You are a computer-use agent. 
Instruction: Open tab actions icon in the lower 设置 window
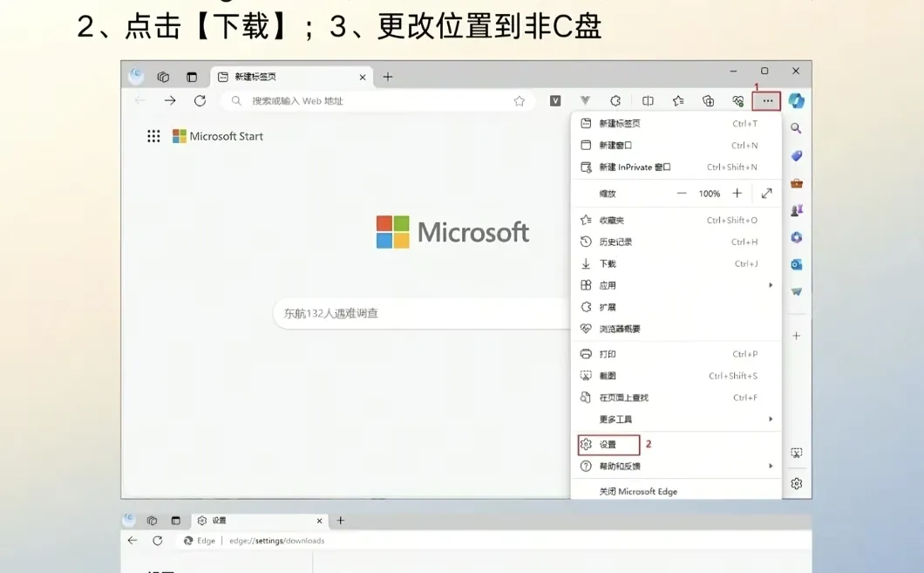pyautogui.click(x=175, y=521)
